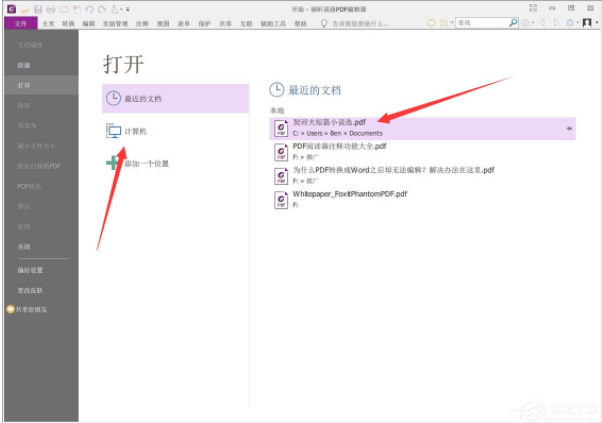
Task: Select 关闭 in the file sidebar
Action: 24,247
